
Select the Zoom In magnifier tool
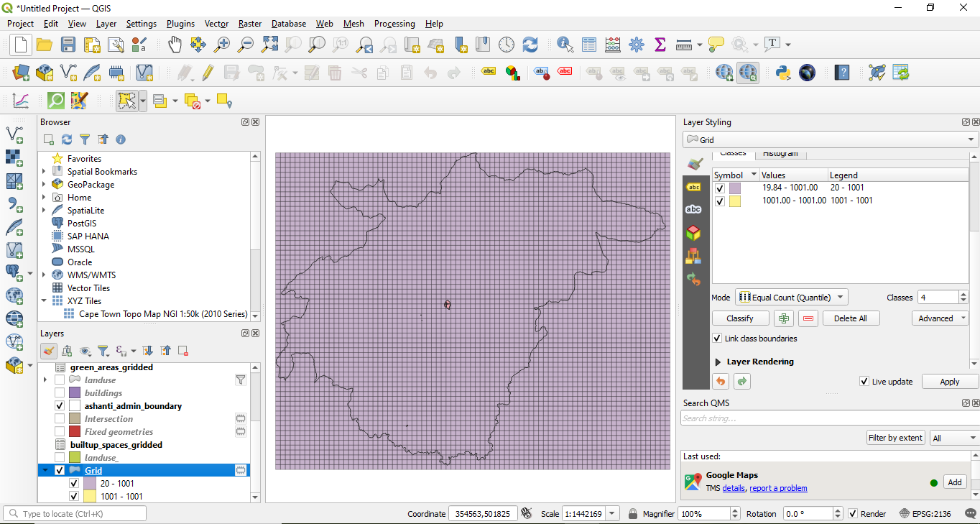pos(222,45)
